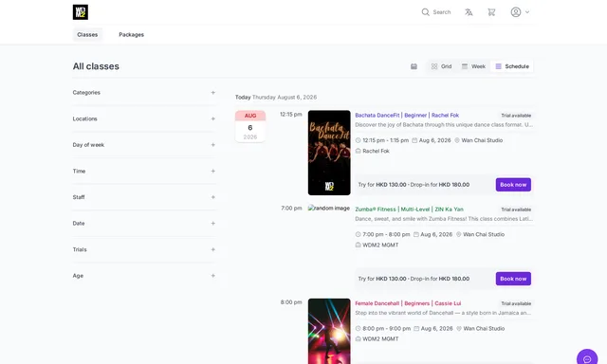This screenshot has height=364, width=607.
Task: Click the Bachata class description text
Action: click(x=444, y=124)
